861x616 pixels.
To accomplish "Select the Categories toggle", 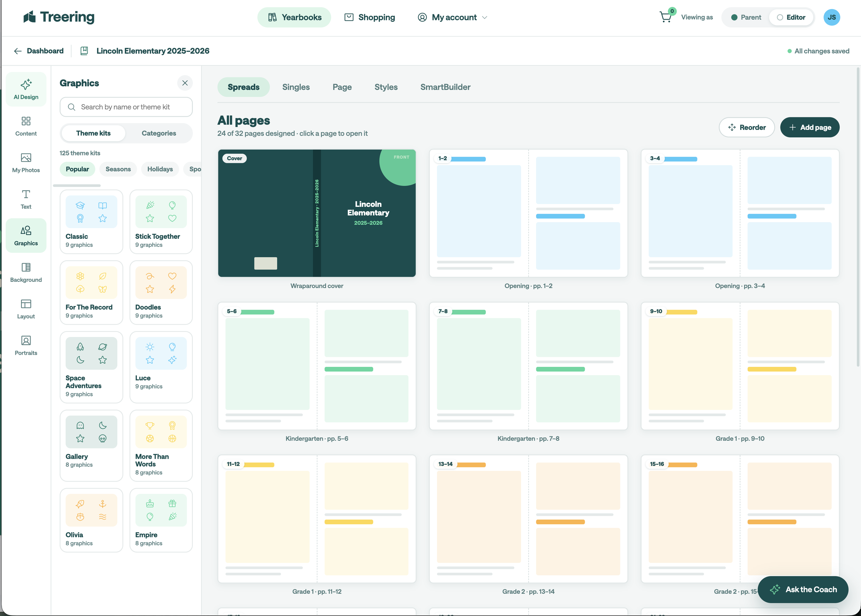I will point(159,133).
